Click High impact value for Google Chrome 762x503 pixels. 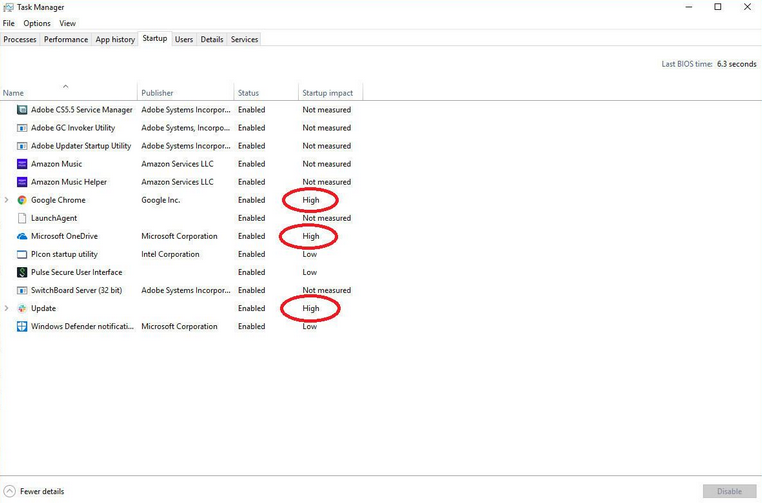click(x=311, y=200)
